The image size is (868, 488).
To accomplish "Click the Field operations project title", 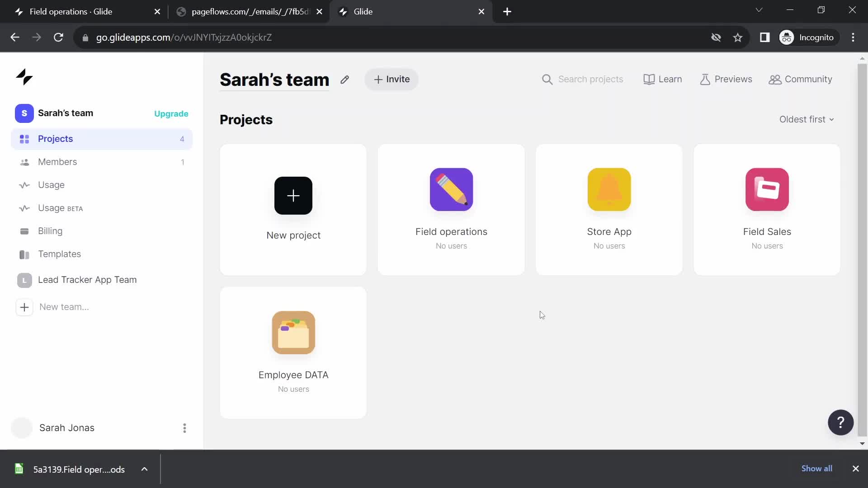I will pos(451,232).
